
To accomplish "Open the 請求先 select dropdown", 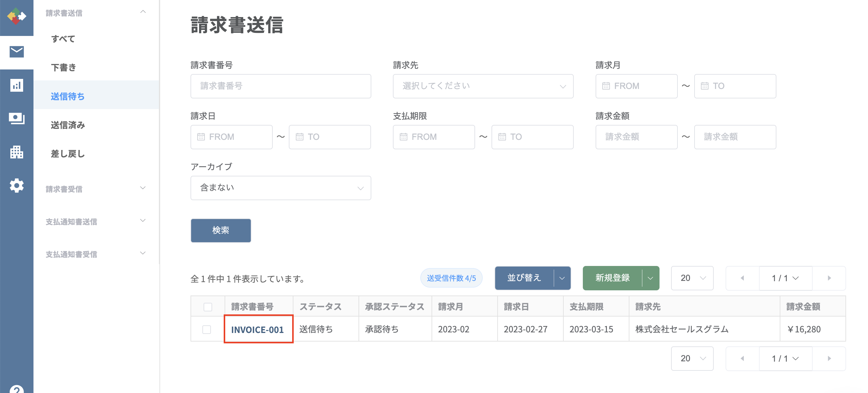I will click(483, 86).
